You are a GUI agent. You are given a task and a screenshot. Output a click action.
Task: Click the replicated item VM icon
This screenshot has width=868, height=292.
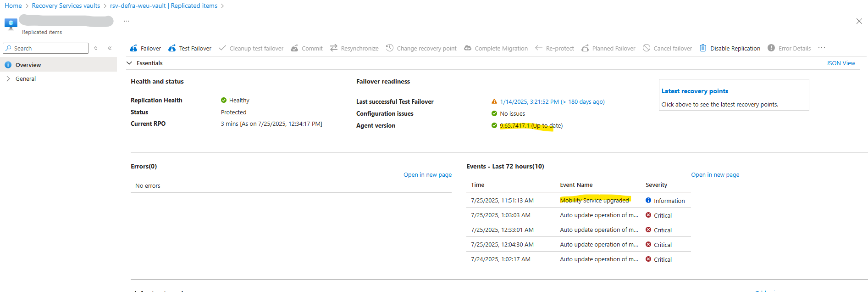point(11,24)
